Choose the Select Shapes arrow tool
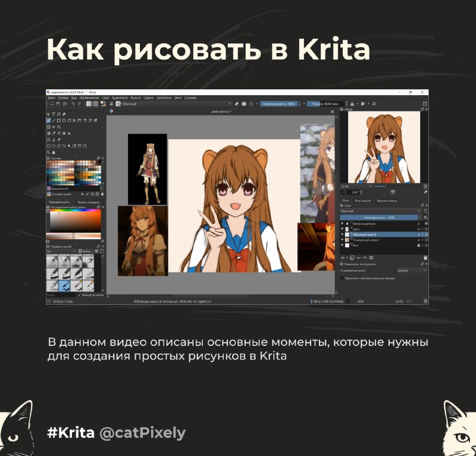This screenshot has height=456, width=476. pos(49,114)
